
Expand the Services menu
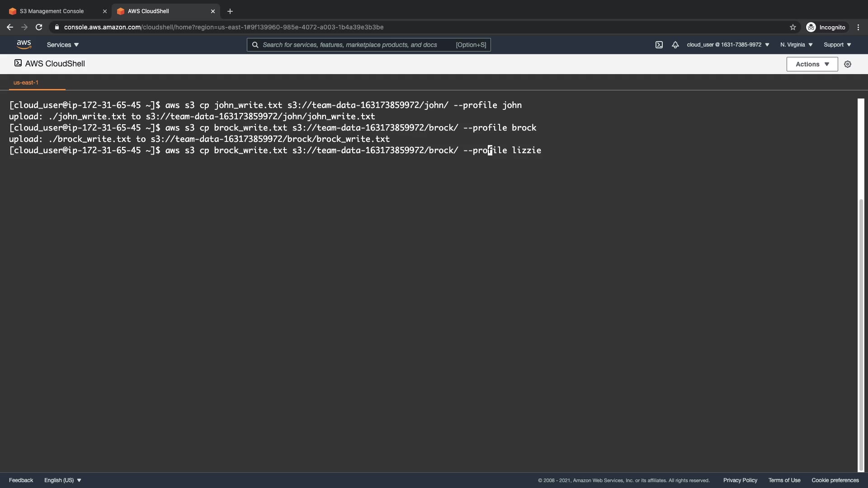63,45
